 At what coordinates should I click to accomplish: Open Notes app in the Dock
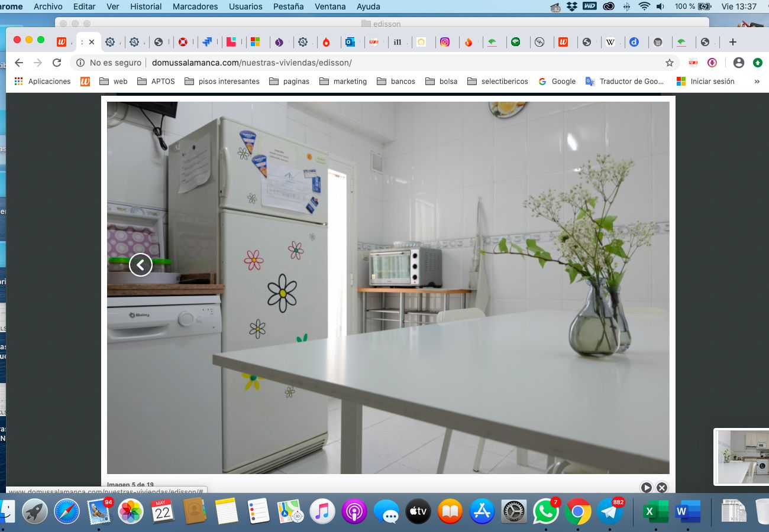(227, 511)
